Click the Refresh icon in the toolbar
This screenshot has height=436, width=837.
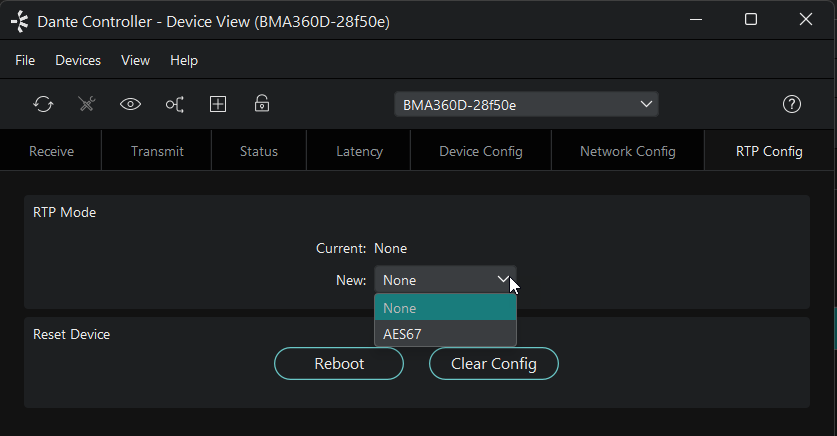[43, 104]
